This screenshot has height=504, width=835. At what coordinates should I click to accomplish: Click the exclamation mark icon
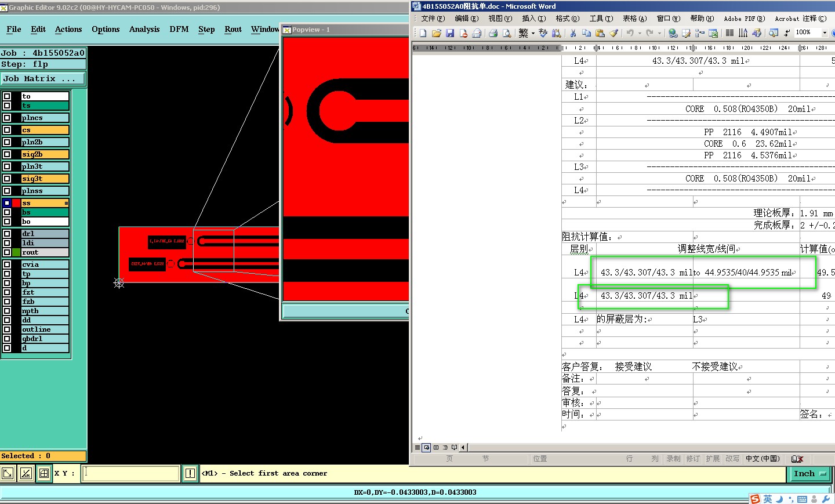190,473
